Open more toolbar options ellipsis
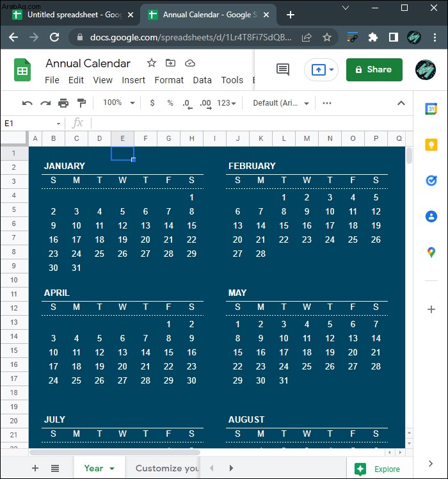Viewport: 448px width, 479px height. point(327,103)
